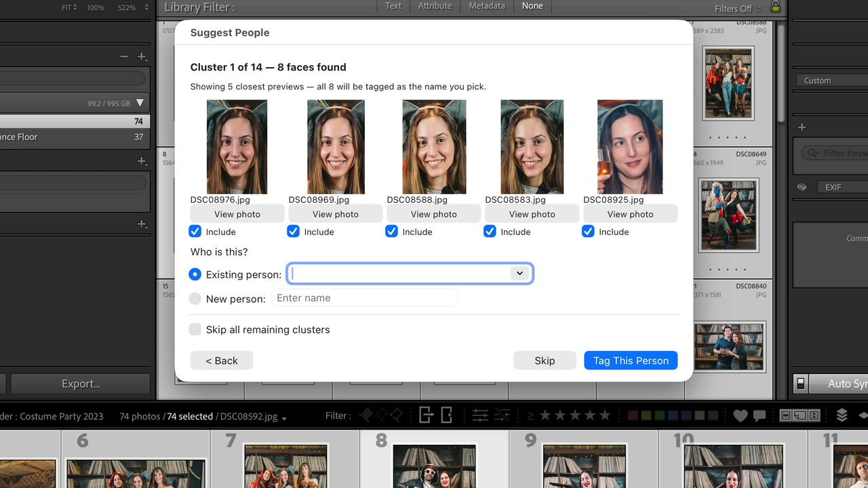868x488 pixels.
Task: Open the Existing person dropdown
Action: point(519,274)
